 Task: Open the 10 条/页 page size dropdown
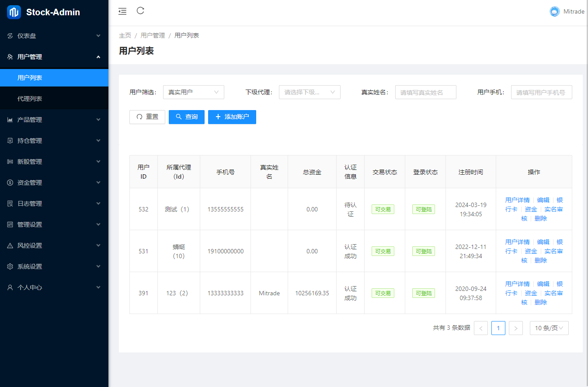(549, 328)
